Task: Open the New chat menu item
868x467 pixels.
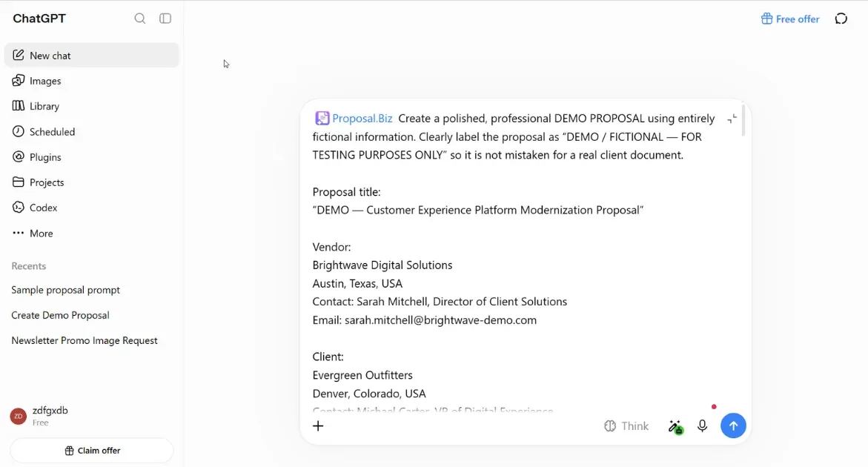Action: coord(92,56)
